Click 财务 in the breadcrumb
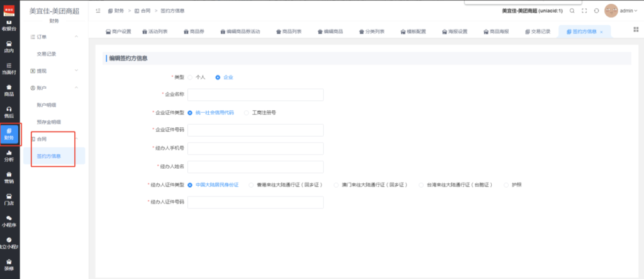 click(116, 11)
